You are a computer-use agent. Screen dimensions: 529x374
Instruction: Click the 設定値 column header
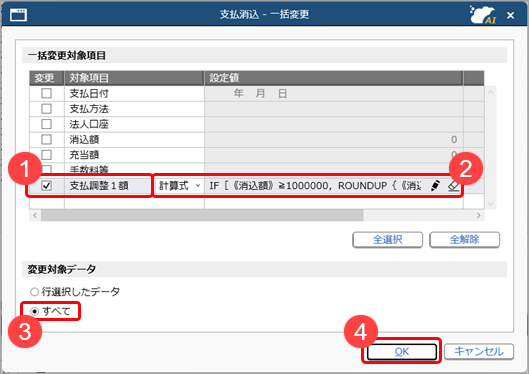coord(333,78)
